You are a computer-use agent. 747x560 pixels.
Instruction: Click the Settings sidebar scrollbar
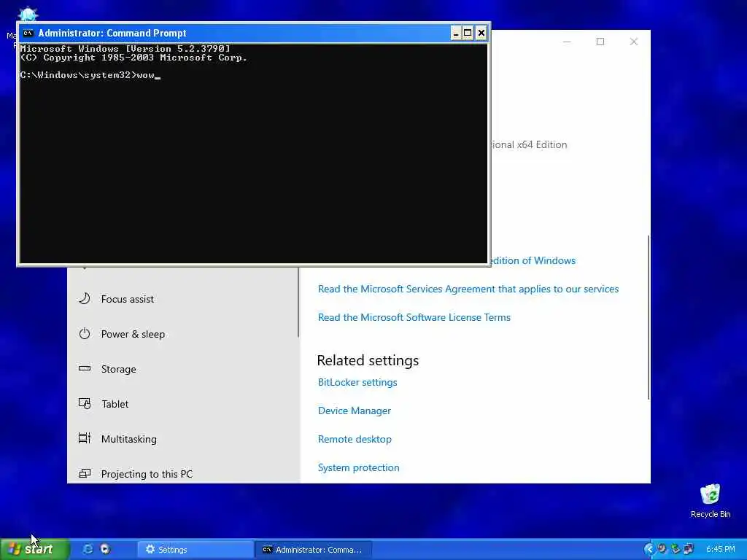coord(298,302)
